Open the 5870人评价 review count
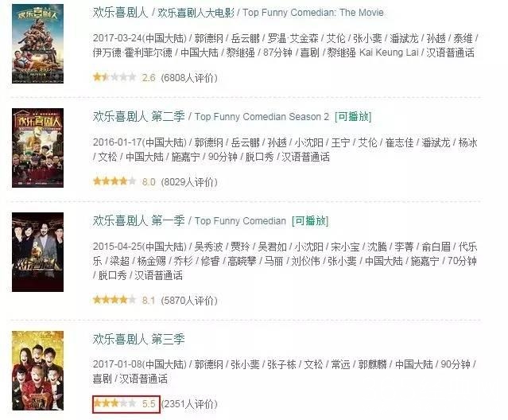Screen dimensions: 508x420 click(x=189, y=301)
